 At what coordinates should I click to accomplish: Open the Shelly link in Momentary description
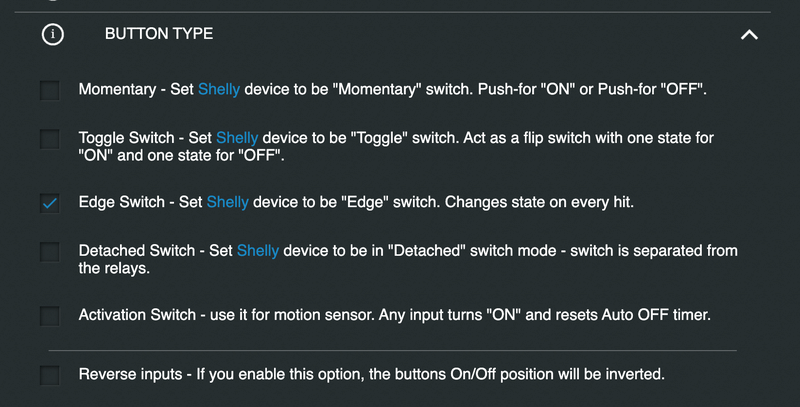218,90
